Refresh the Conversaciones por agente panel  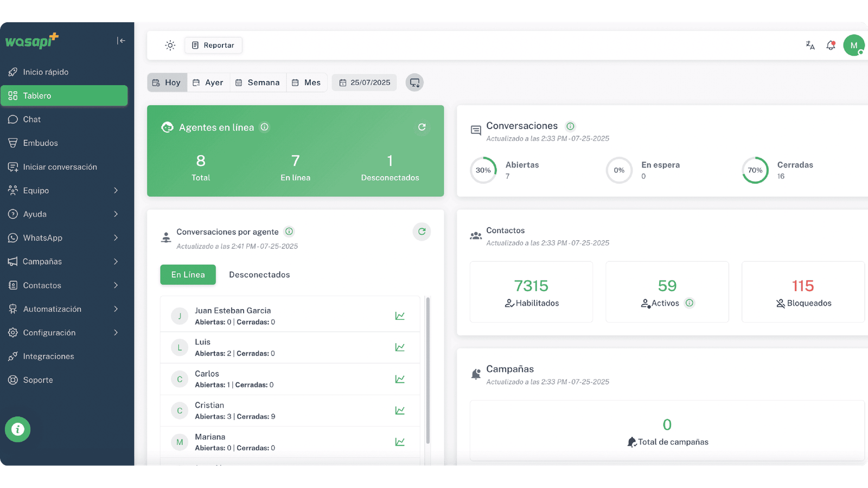point(422,232)
